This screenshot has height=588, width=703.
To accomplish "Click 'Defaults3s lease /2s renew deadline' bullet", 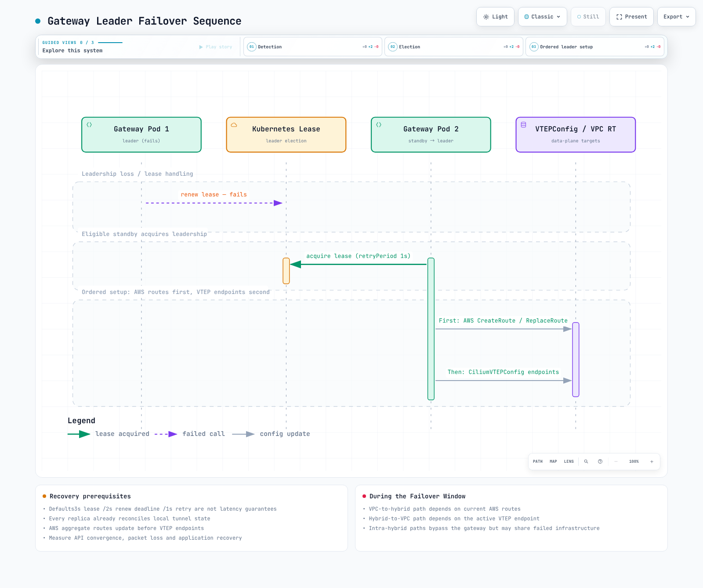I will 163,509.
